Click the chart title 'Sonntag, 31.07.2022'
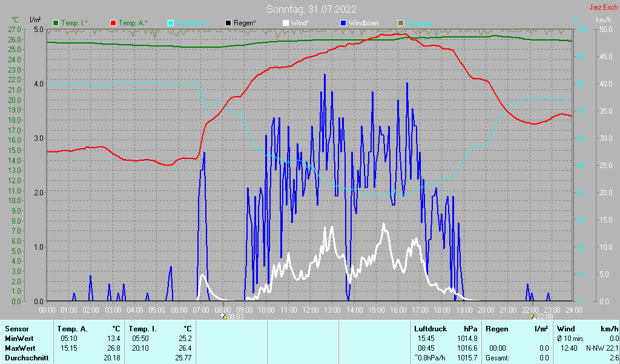Viewport: 620px width, 364px height. 311,9
